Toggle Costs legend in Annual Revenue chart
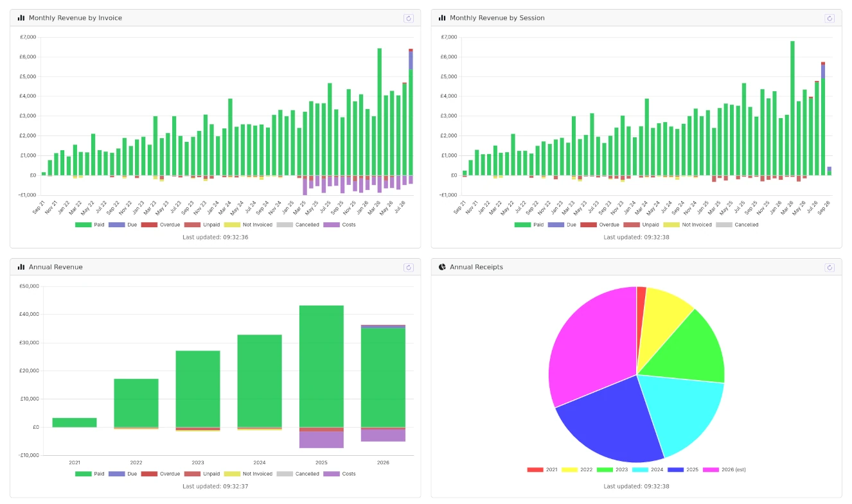 click(x=339, y=474)
